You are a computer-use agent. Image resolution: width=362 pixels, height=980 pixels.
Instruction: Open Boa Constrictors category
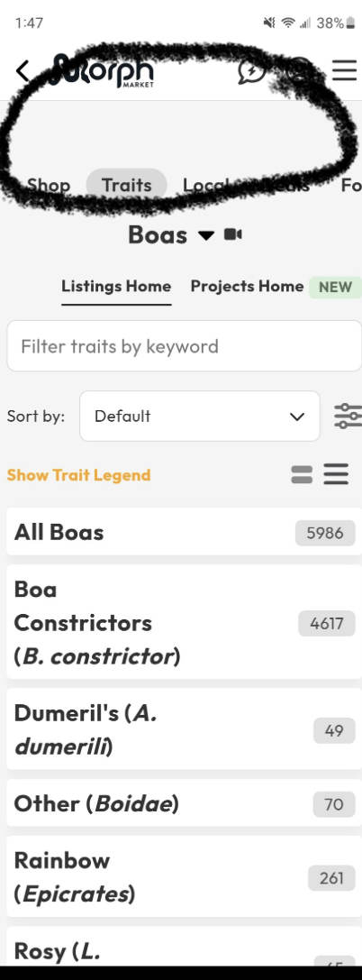click(184, 622)
